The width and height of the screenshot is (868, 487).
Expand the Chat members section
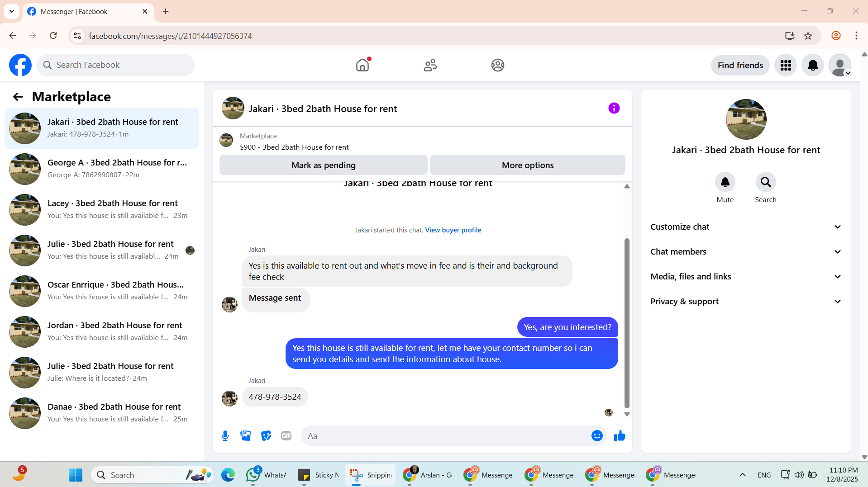click(x=746, y=252)
